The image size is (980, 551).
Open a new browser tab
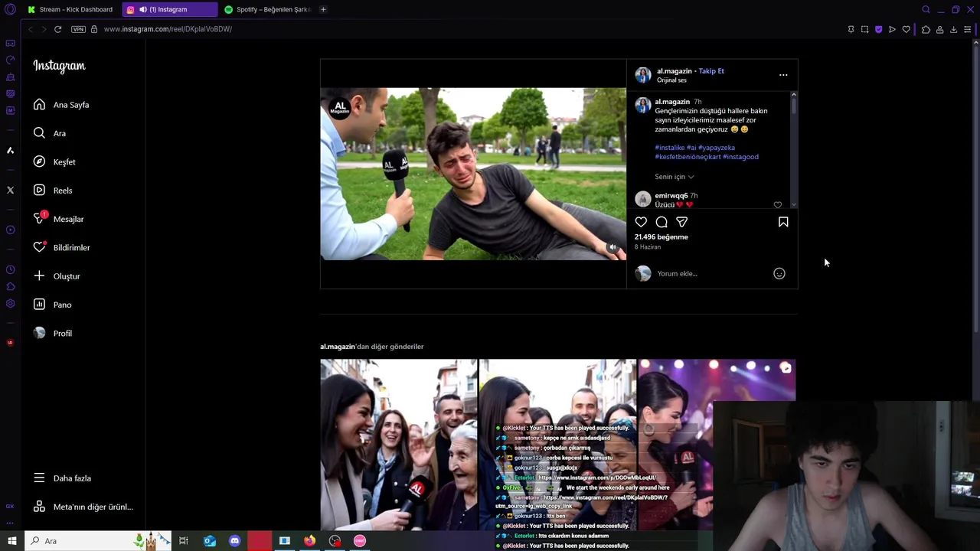coord(323,9)
